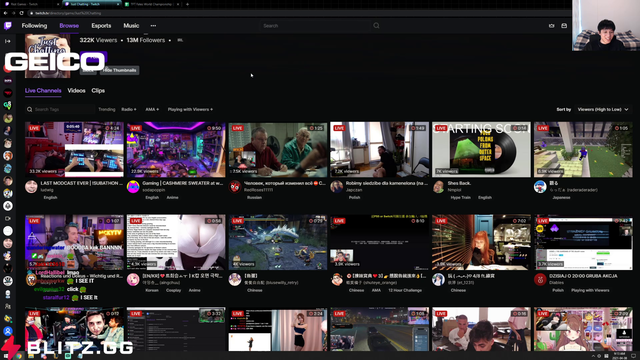Add the AMA suggested tag filter

pos(152,109)
